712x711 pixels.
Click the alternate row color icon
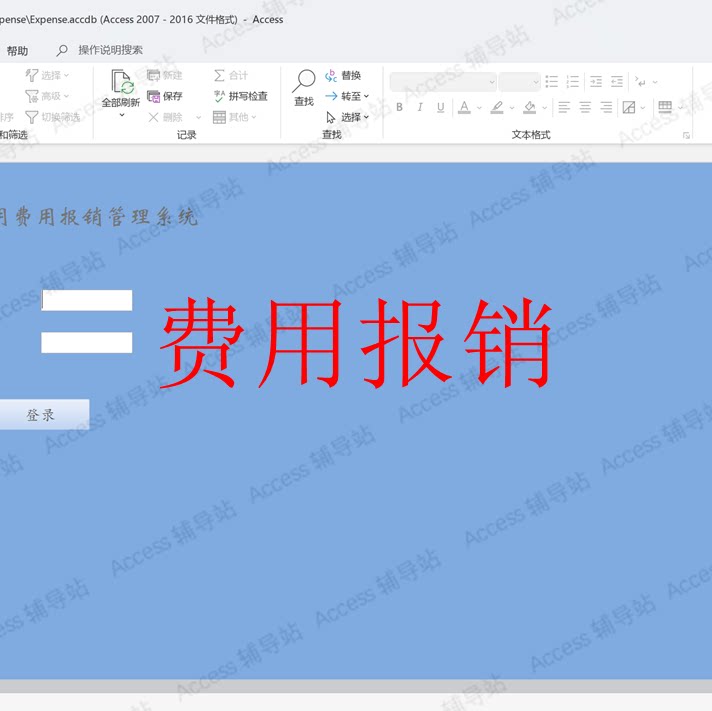tap(629, 108)
